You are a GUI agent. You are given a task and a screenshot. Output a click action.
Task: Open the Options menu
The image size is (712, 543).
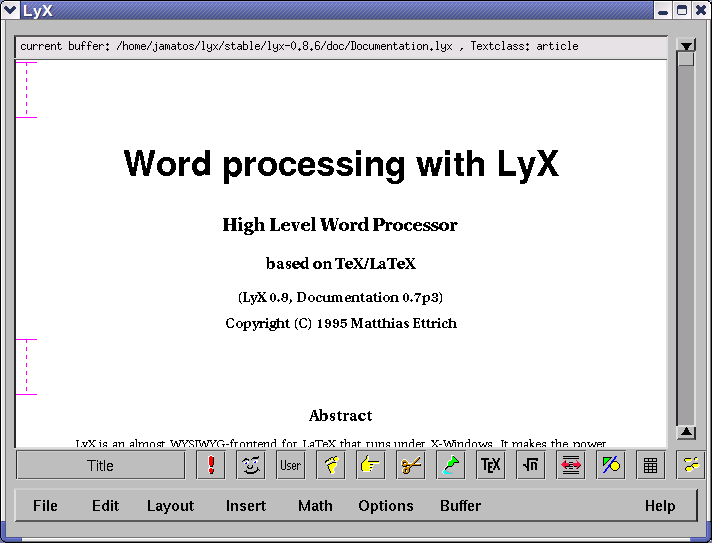tap(386, 505)
